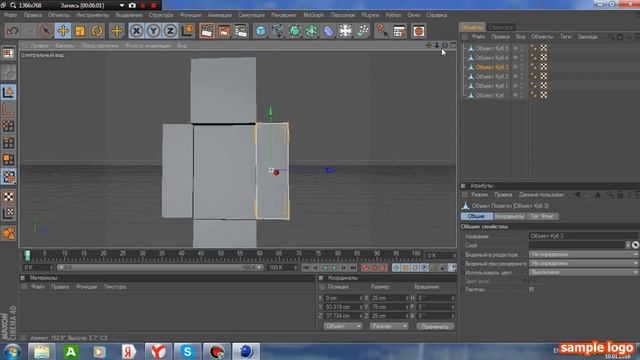Open the white environment objects icon
Screen dimensions: 640x360
(x=345, y=31)
